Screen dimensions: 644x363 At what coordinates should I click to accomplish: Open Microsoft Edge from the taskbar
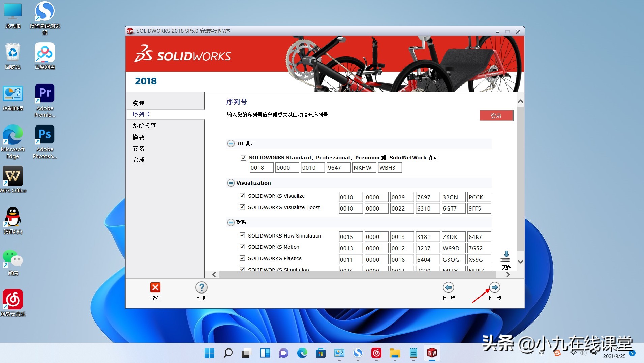(x=302, y=353)
